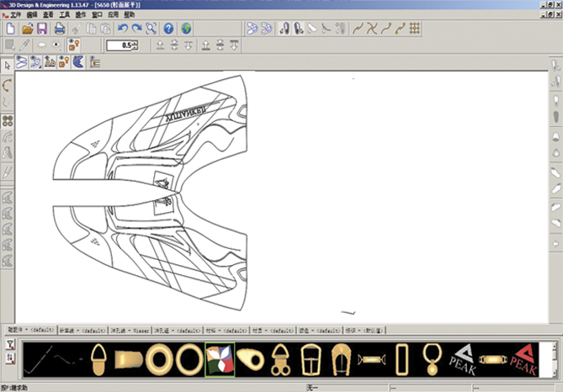
Task: Open help with the blue question mark icon
Action: [168, 29]
